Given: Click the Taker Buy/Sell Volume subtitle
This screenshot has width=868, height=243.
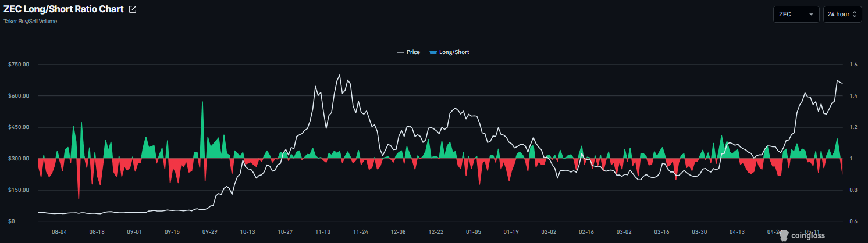Looking at the screenshot, I should click(x=30, y=22).
